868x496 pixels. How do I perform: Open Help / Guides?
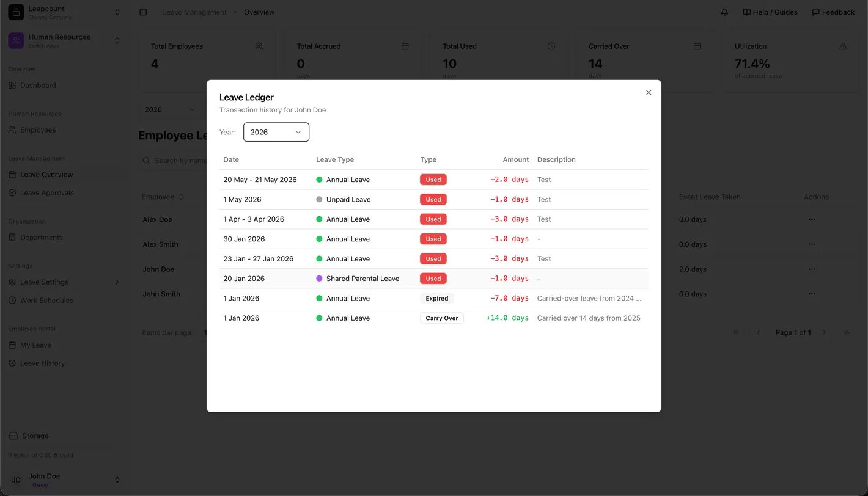pos(770,12)
